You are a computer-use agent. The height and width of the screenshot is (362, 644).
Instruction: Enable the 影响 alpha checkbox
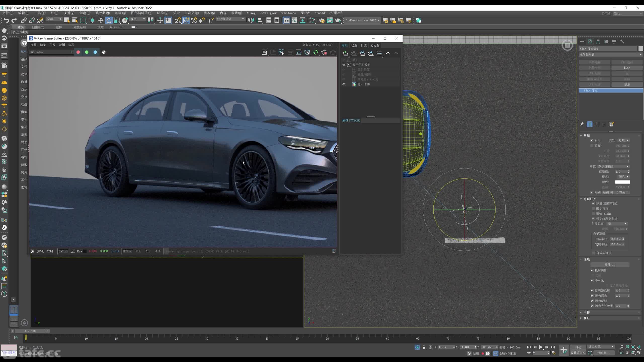click(593, 214)
